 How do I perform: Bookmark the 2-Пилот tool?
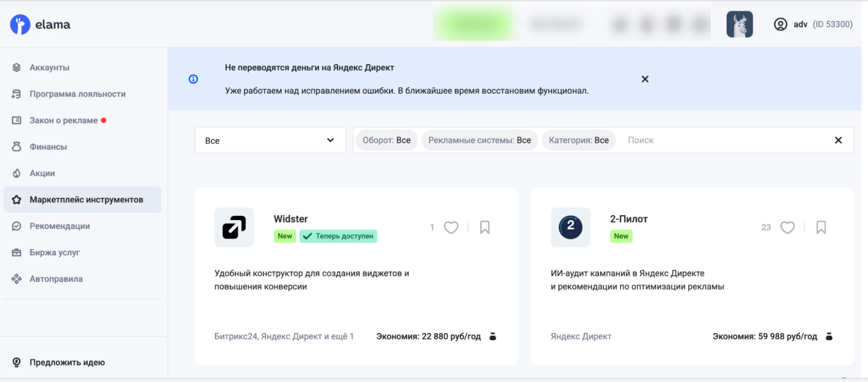[821, 227]
